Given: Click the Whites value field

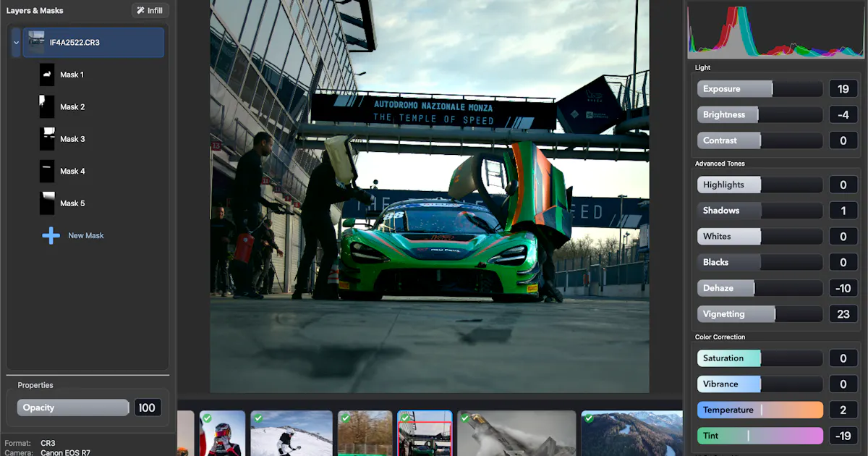Looking at the screenshot, I should [x=843, y=236].
